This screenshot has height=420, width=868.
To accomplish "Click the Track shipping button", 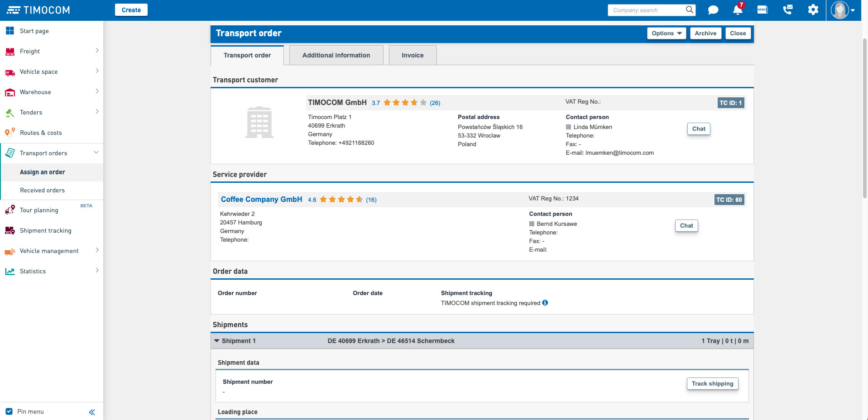I will 712,383.
